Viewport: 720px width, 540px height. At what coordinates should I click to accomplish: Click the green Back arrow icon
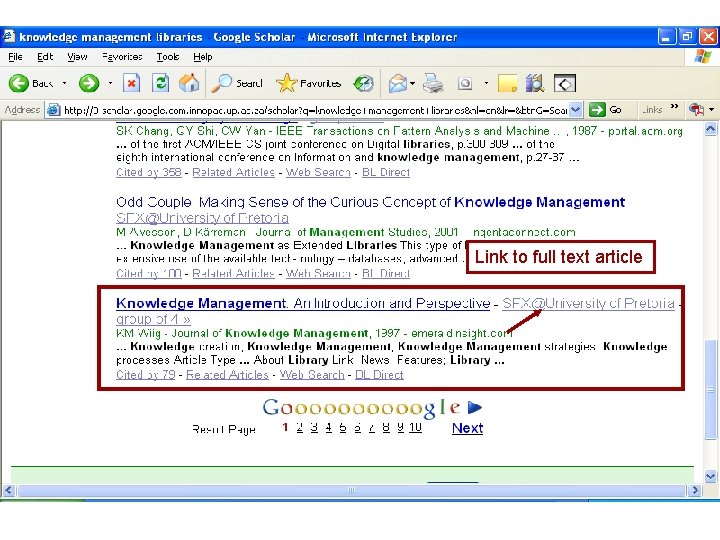pyautogui.click(x=19, y=83)
